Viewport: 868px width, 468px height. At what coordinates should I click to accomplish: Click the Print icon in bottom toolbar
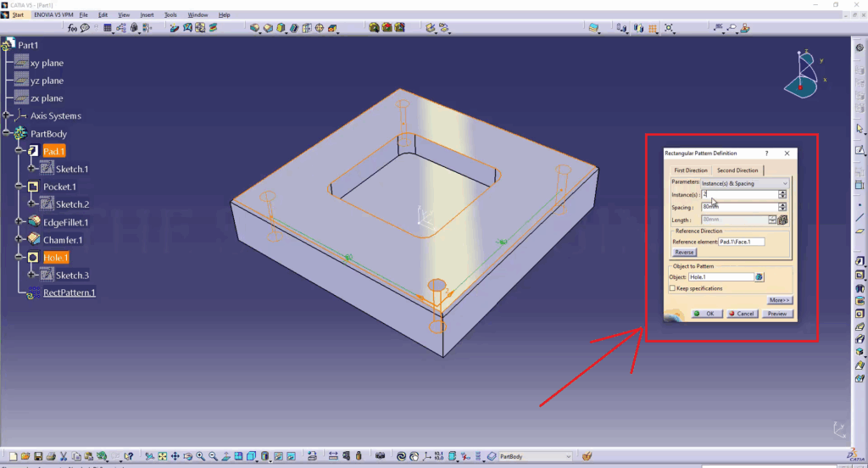pos(51,456)
